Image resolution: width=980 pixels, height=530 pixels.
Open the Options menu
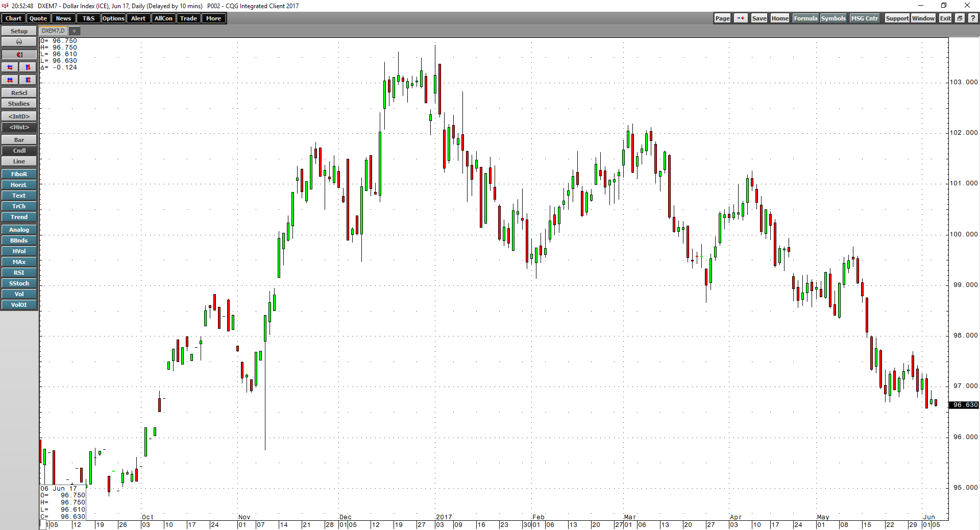[x=113, y=18]
